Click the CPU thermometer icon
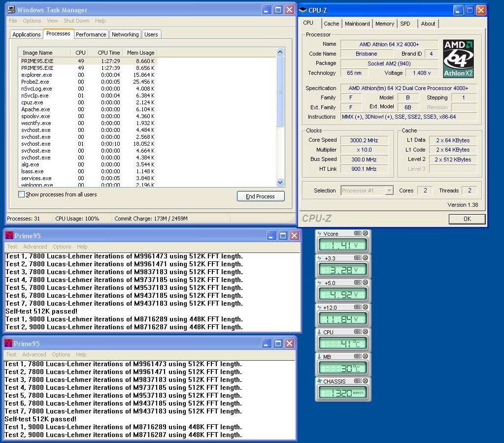504x443 pixels. pyautogui.click(x=319, y=332)
